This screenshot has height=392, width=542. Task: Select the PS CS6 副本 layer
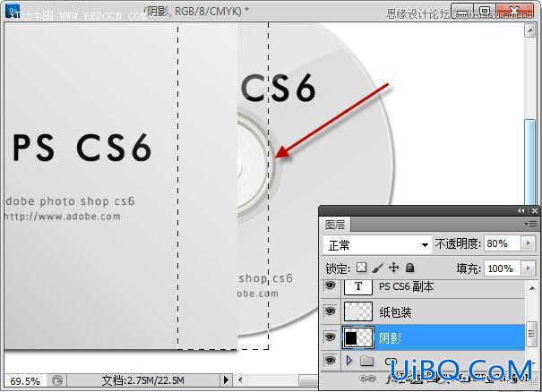coord(422,286)
